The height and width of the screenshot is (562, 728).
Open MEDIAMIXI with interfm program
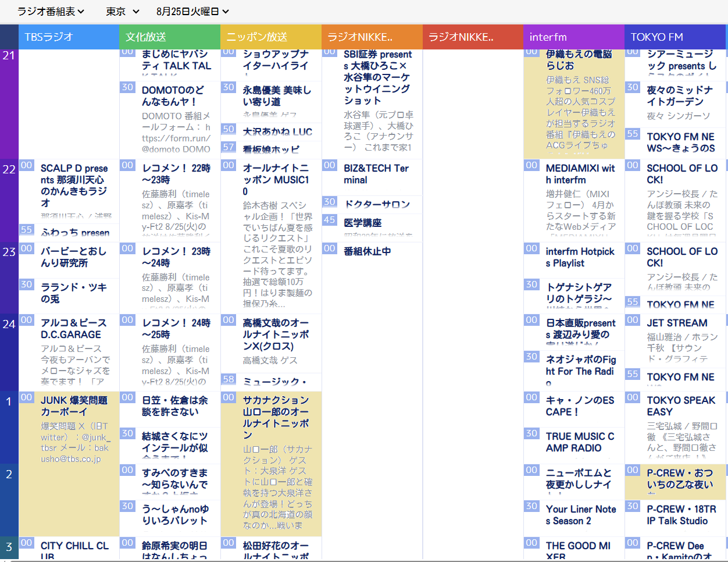(x=574, y=200)
